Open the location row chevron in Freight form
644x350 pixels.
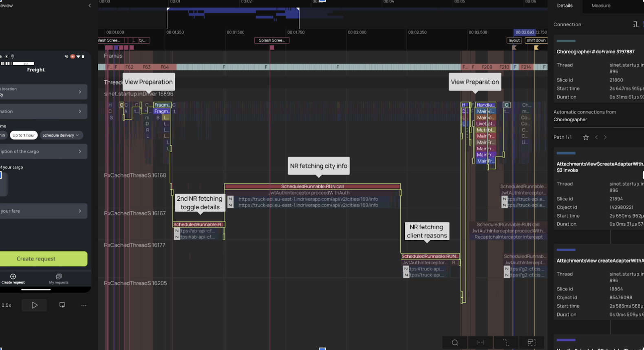click(x=80, y=92)
